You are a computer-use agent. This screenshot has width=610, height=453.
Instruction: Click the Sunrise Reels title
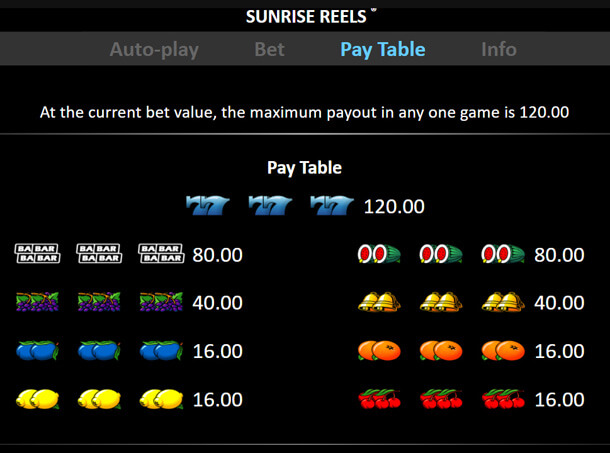click(306, 17)
